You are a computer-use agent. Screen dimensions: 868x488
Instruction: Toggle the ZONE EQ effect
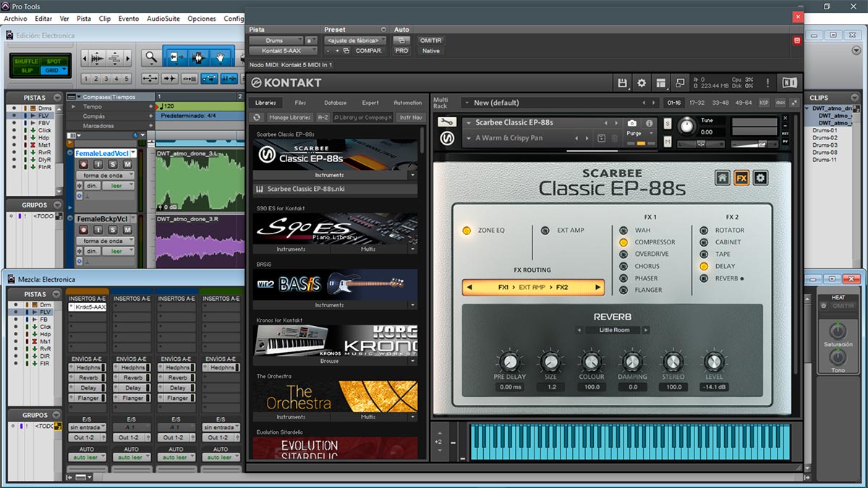[x=467, y=231]
